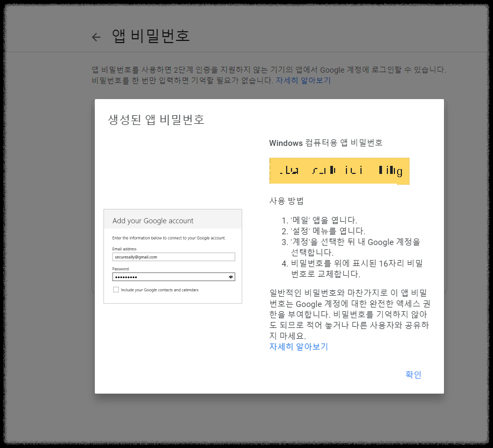Click the securesally@gmail.com email address field

point(173,257)
